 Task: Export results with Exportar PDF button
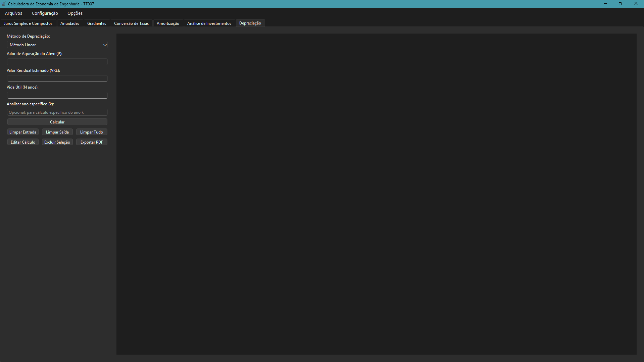pos(92,142)
